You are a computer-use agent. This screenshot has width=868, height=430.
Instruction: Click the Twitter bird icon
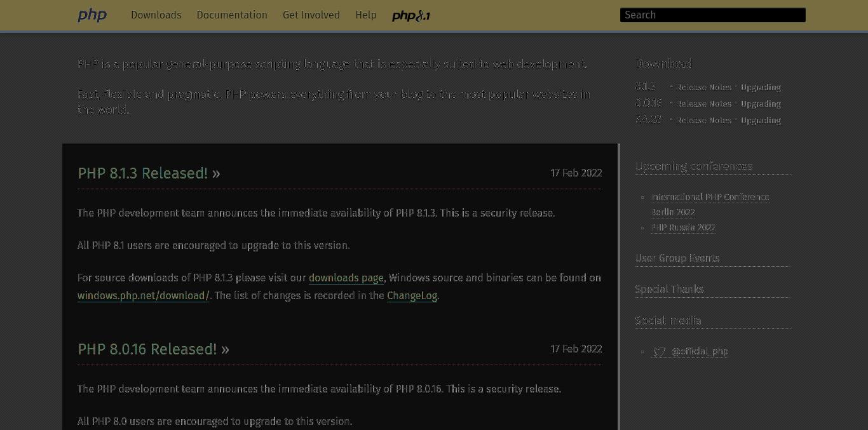[x=660, y=351]
